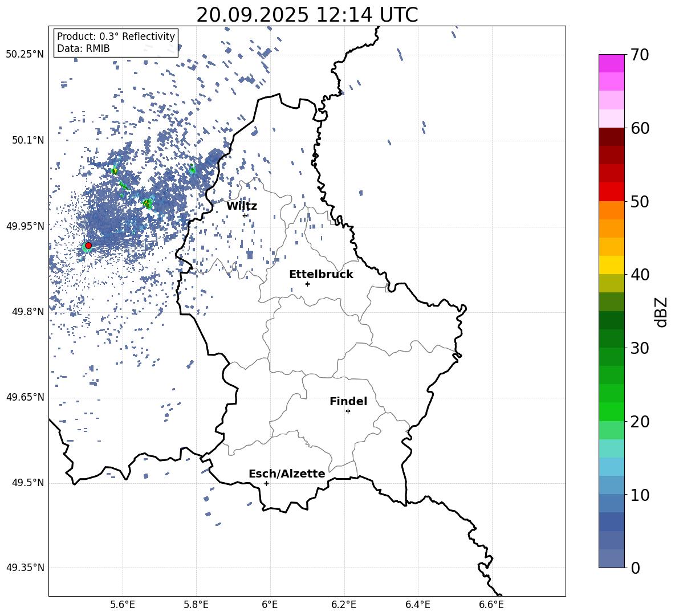This screenshot has height=616, width=675.
Task: Click 'Product: 0.3° Reflectivity' text
Action: click(x=116, y=36)
